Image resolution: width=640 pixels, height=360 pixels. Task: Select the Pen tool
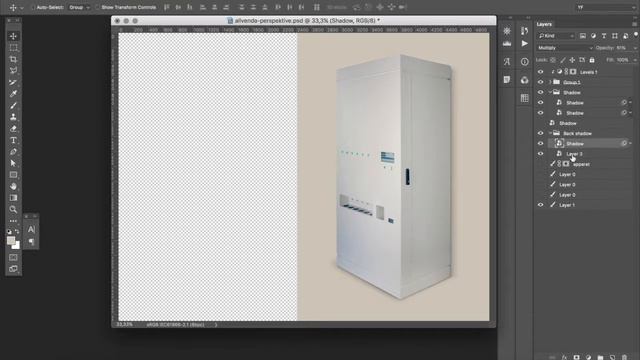click(13, 152)
